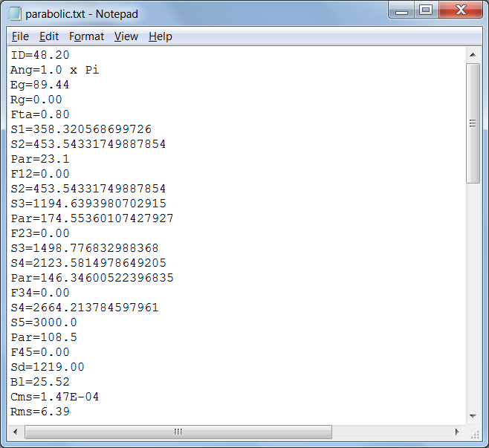Click the line F34=0.00
Viewport: 489px width, 448px height.
pyautogui.click(x=40, y=293)
